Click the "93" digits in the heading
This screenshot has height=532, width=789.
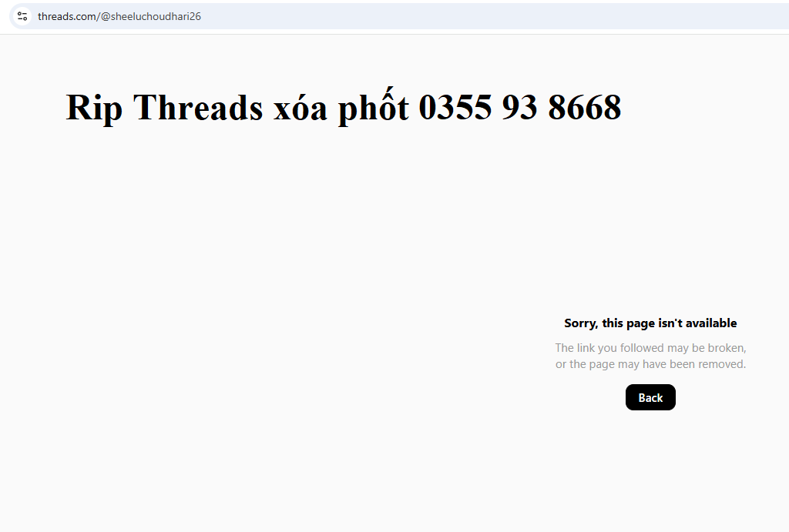tap(519, 106)
